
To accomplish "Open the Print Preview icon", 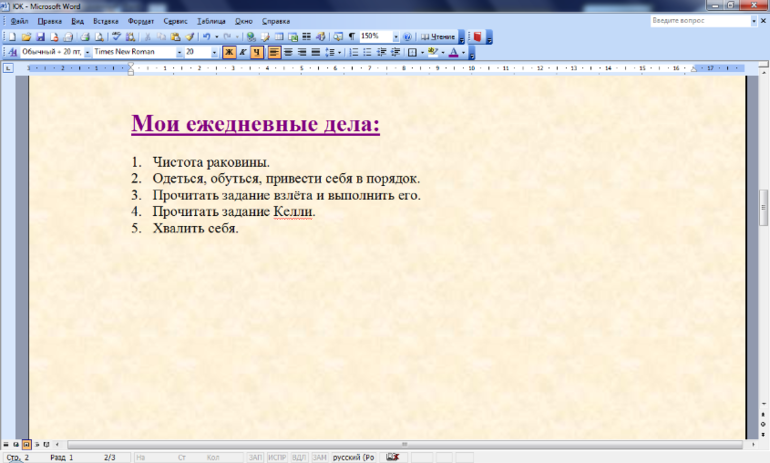I will coord(99,36).
